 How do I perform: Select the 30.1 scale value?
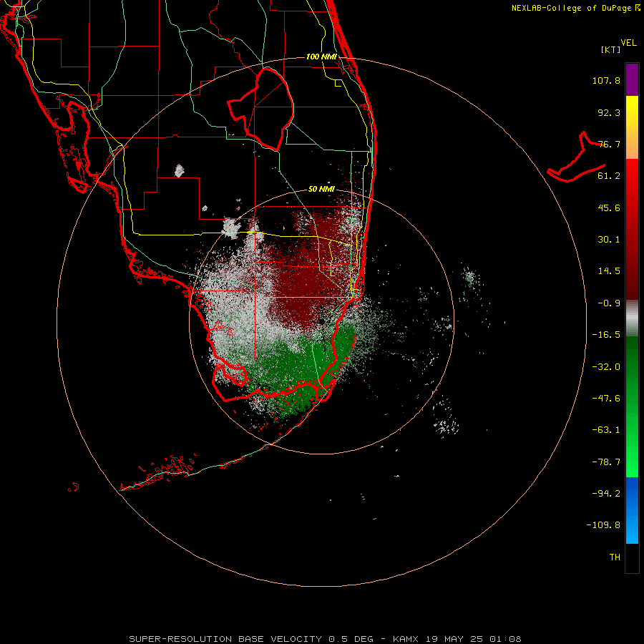click(x=609, y=240)
